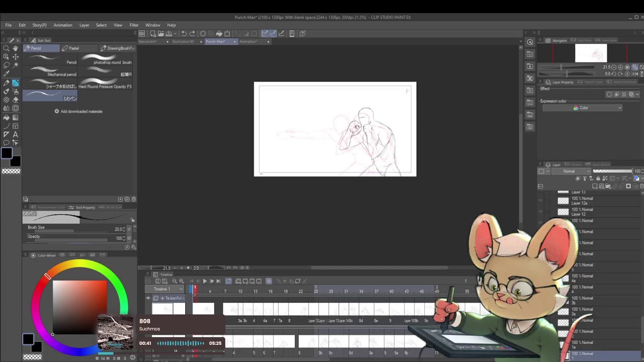Flip canvas horizontally in Navigator
This screenshot has width=644, height=362.
[x=635, y=73]
